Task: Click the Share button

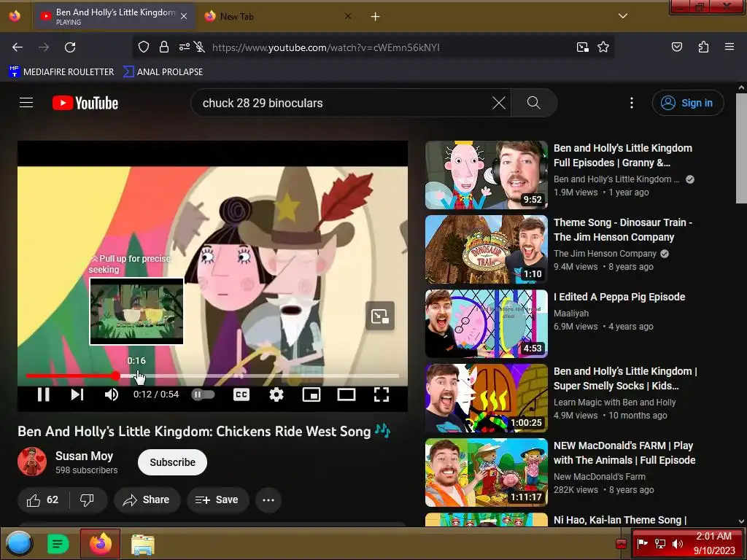Action: click(x=147, y=500)
